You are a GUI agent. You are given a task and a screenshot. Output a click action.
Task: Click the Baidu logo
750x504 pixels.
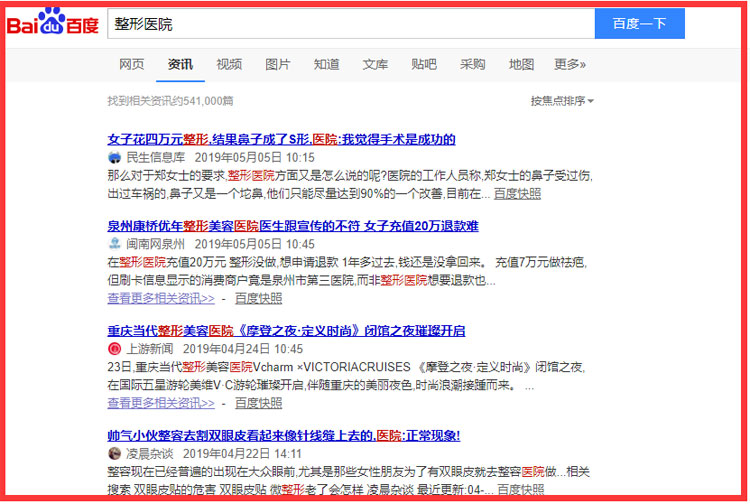53,22
